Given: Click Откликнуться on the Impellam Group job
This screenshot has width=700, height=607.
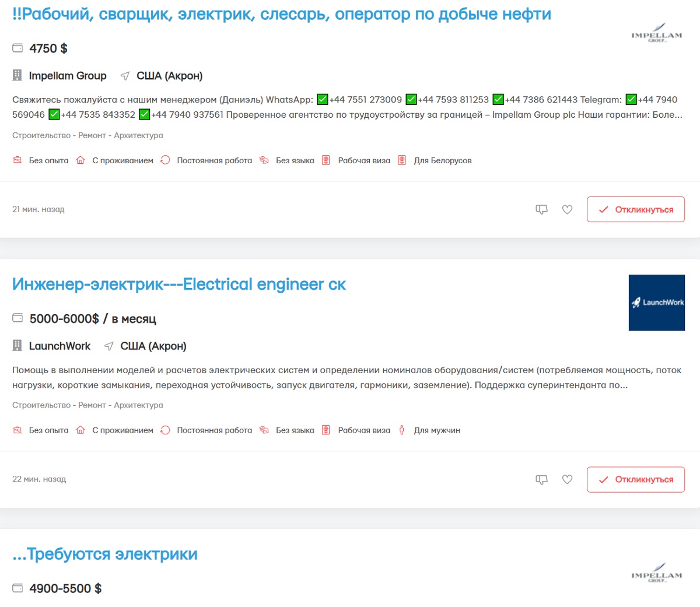Looking at the screenshot, I should [x=635, y=209].
